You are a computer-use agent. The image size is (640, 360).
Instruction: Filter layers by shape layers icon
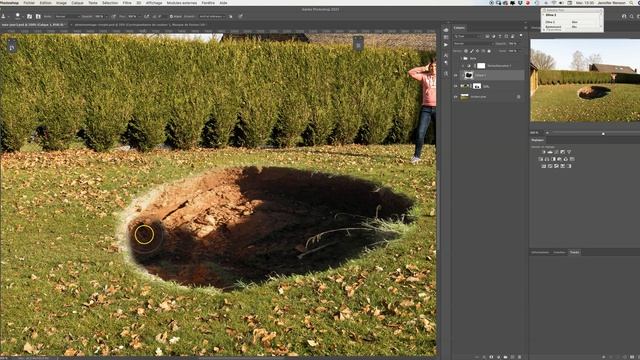click(506, 36)
